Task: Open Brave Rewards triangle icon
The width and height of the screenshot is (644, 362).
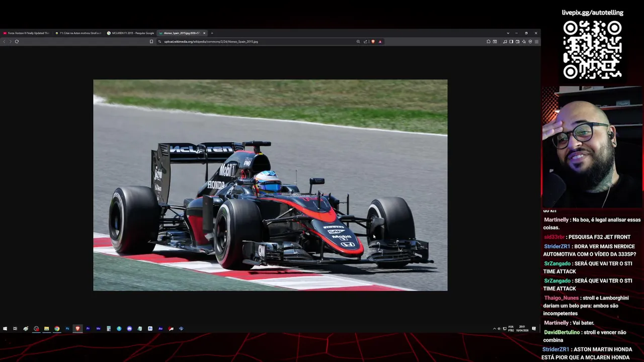Action: point(380,41)
